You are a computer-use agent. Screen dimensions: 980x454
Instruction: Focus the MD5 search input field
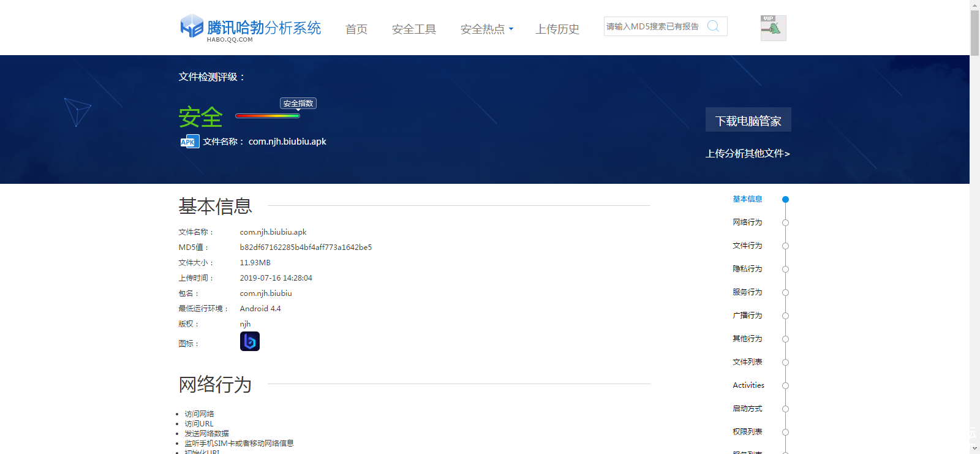click(654, 26)
